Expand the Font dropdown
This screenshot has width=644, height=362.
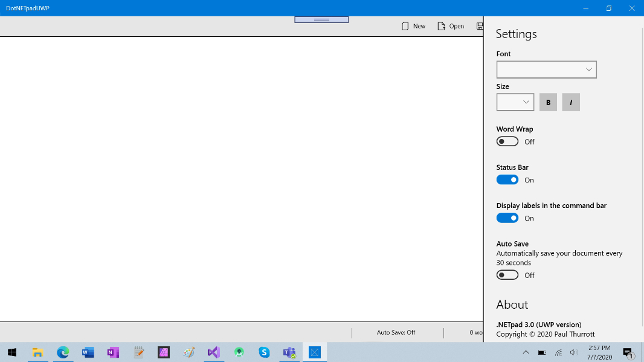(546, 69)
